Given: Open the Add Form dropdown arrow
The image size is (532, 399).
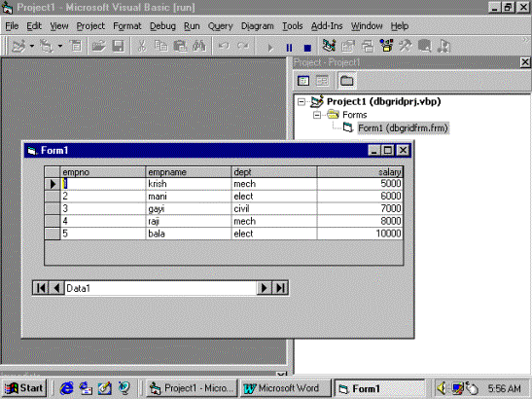Looking at the screenshot, I should (x=60, y=46).
